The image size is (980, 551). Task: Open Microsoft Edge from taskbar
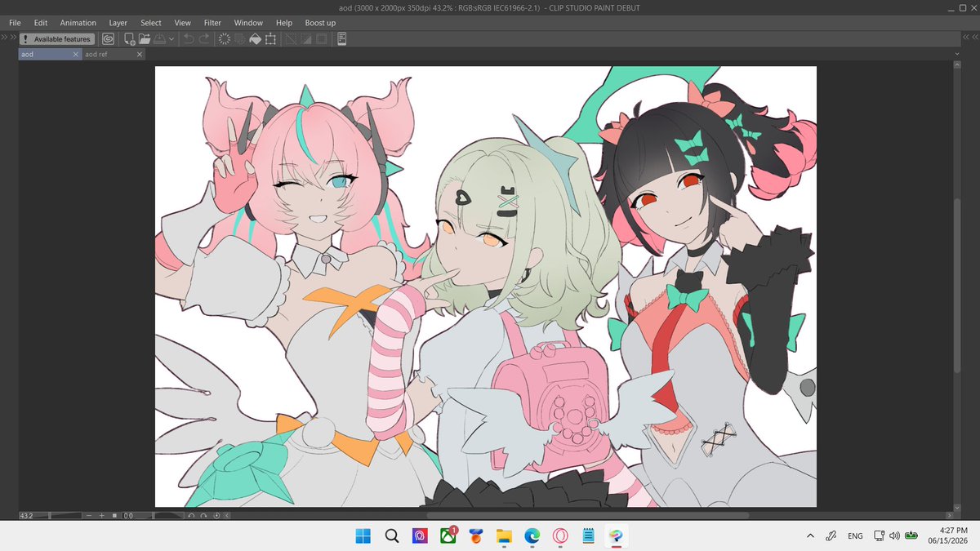532,536
